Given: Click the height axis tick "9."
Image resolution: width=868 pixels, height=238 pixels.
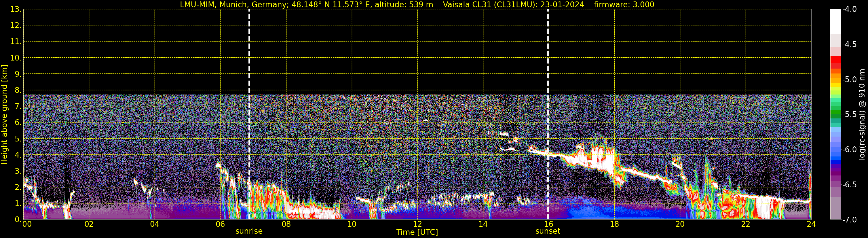Looking at the screenshot, I should pyautogui.click(x=18, y=74).
